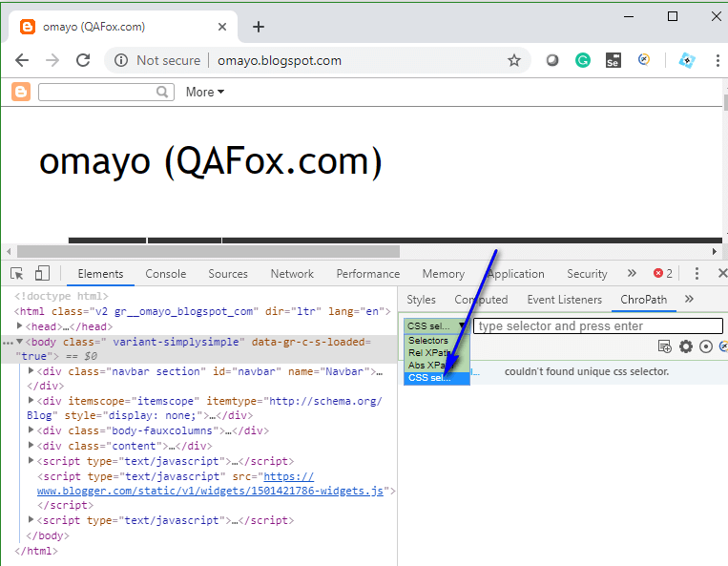This screenshot has height=566, width=728.
Task: Open the ChroPath extension icon in toolbar
Action: coord(644,60)
